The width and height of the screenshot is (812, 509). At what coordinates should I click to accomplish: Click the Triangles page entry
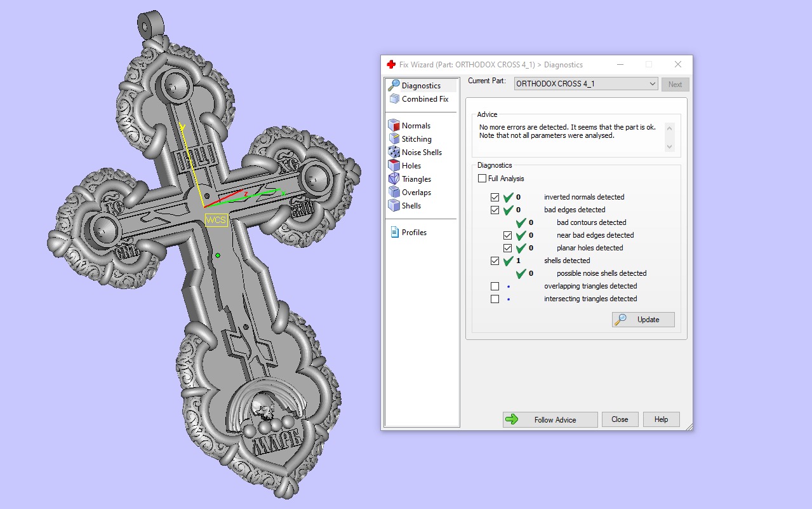416,179
